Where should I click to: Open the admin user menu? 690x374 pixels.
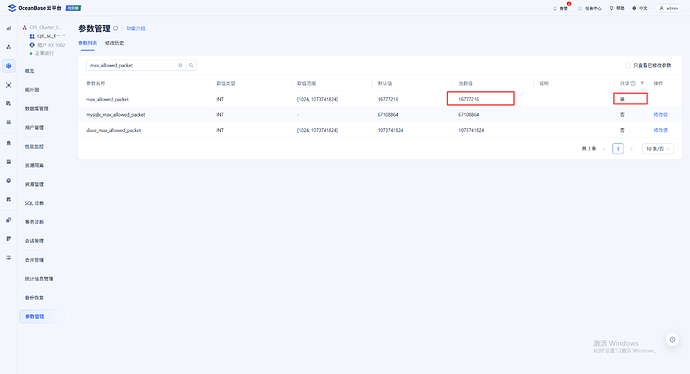coord(668,8)
